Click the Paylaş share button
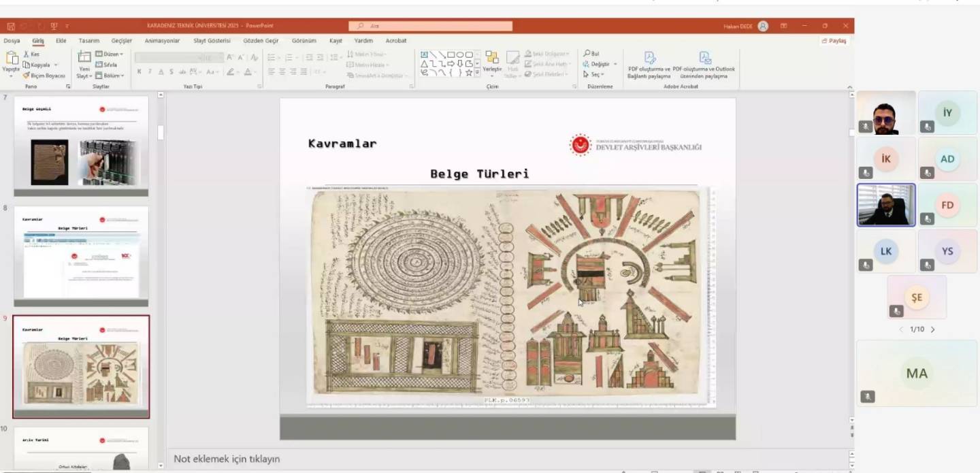980x473 pixels. [x=834, y=41]
